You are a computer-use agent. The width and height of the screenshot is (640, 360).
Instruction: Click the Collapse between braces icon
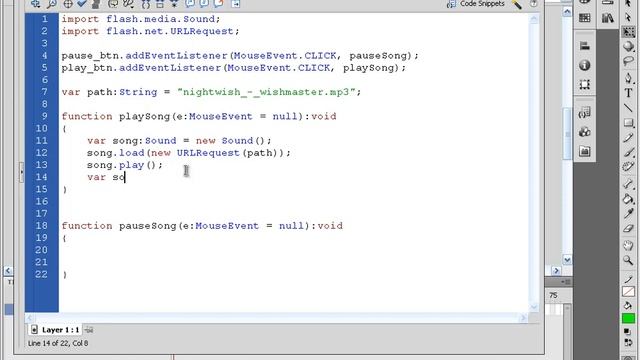[x=145, y=4]
